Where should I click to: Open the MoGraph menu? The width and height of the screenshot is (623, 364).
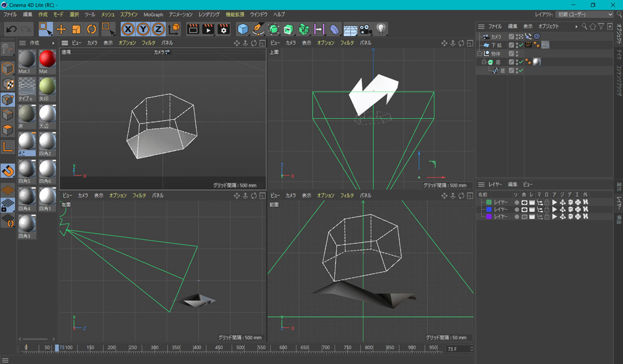[153, 15]
